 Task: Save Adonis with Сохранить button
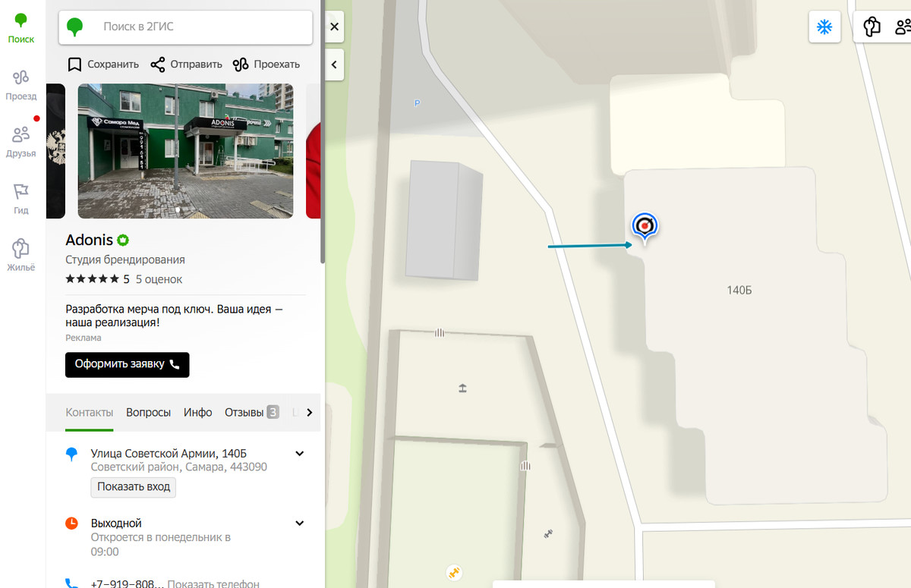point(103,64)
